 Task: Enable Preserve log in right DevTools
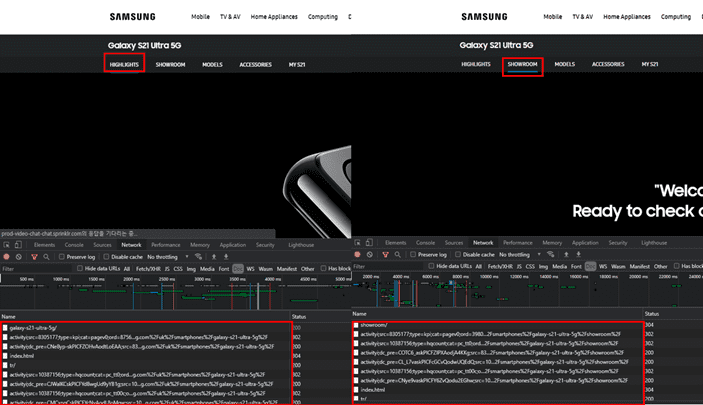[413, 254]
